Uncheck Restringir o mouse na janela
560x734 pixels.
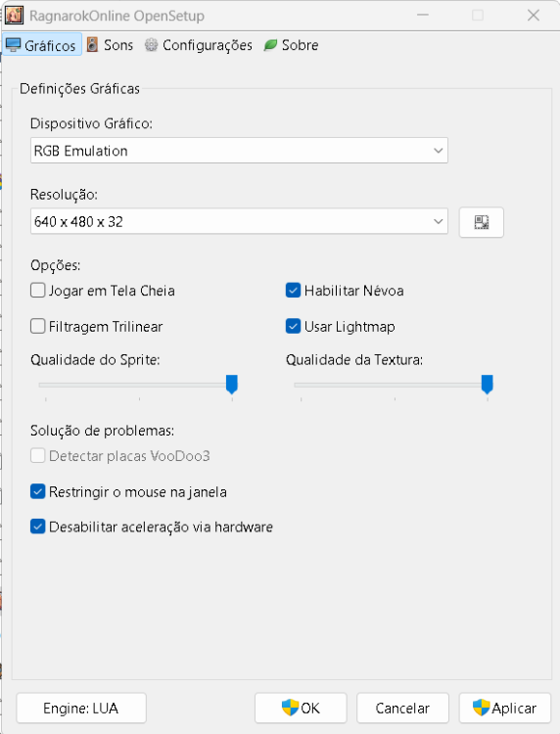(x=38, y=491)
